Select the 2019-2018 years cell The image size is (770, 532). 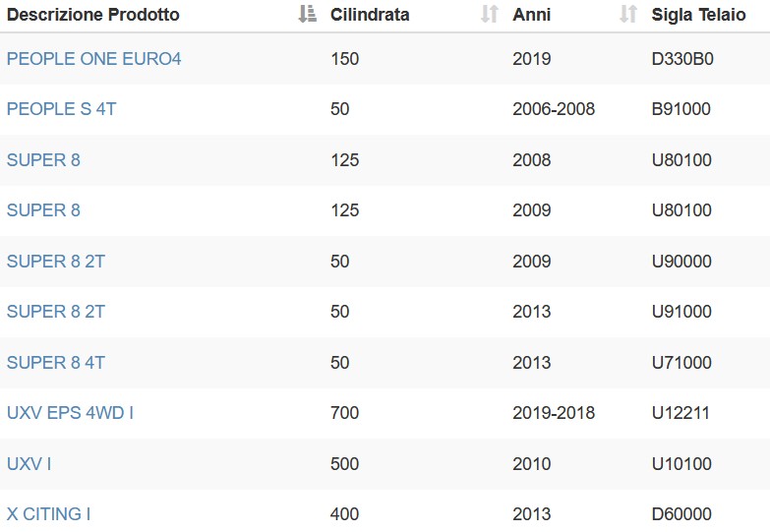tap(554, 413)
